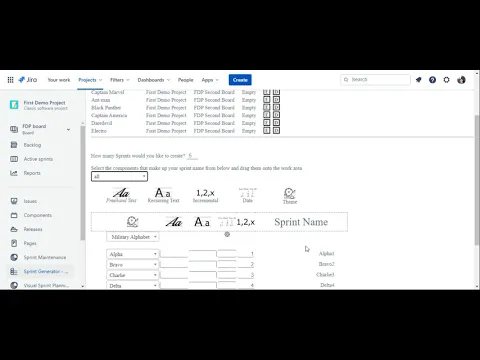This screenshot has width=480, height=360.
Task: Click the Incremental component in the palette
Action: (x=205, y=195)
